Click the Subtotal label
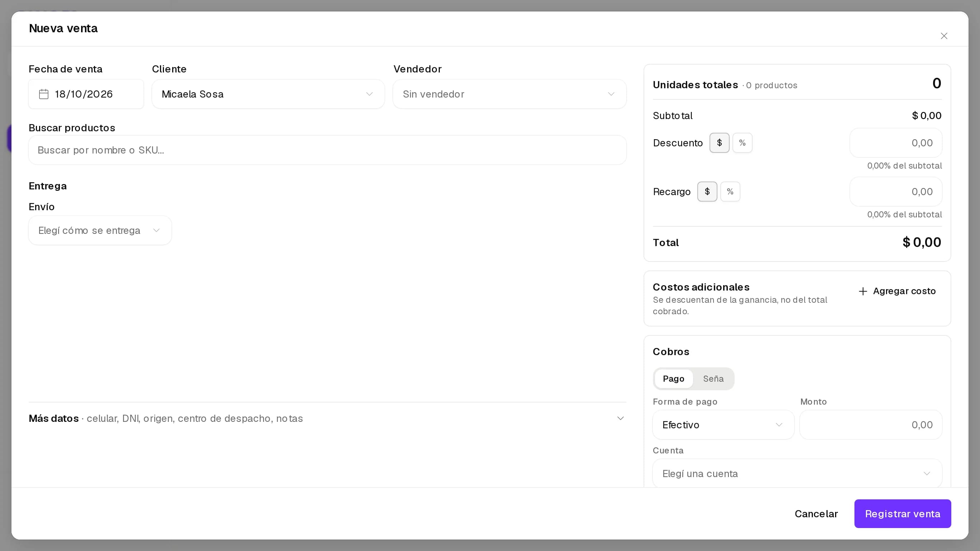 [673, 116]
